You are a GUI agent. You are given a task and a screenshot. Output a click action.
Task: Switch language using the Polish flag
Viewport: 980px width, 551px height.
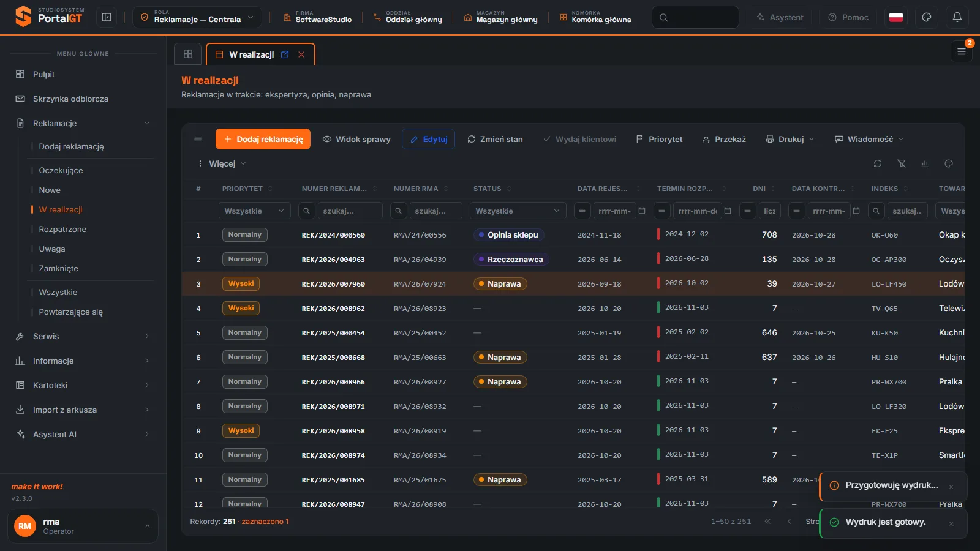896,17
